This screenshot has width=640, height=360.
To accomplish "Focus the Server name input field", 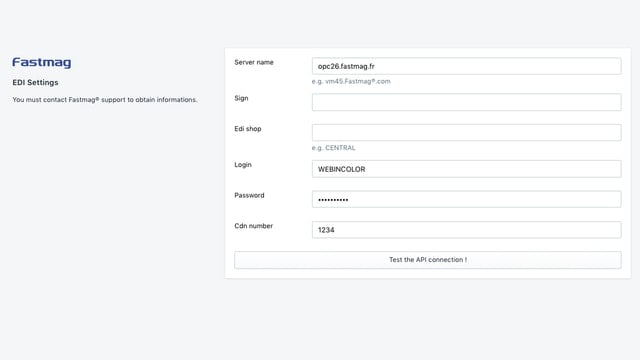I will pos(467,66).
